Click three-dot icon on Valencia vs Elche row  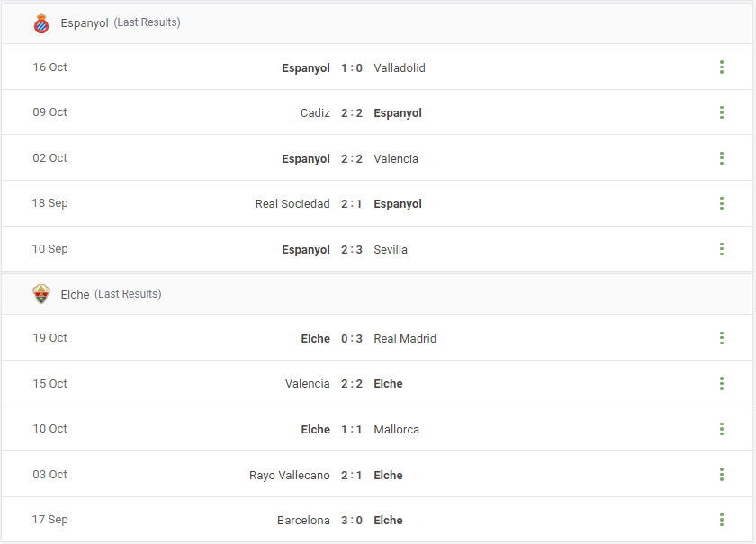[721, 384]
